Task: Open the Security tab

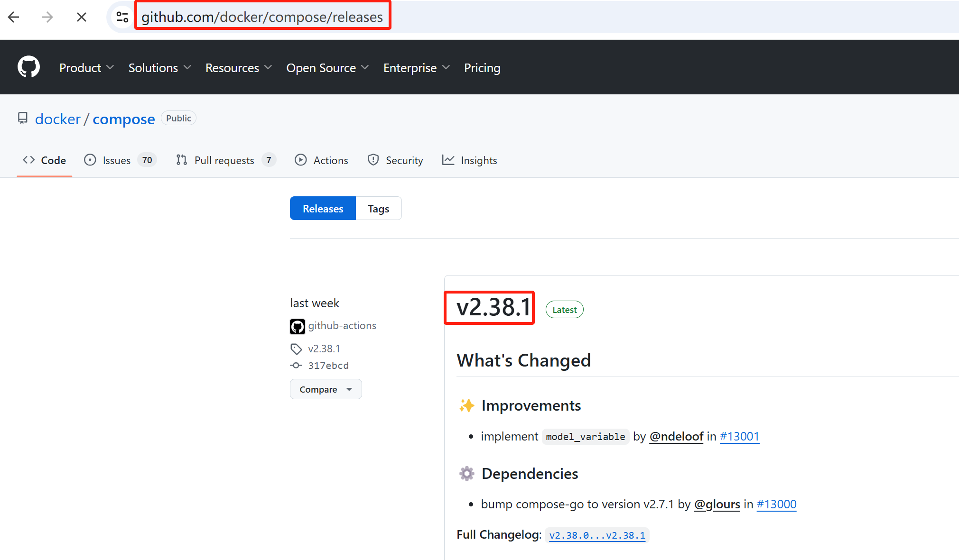Action: [395, 160]
